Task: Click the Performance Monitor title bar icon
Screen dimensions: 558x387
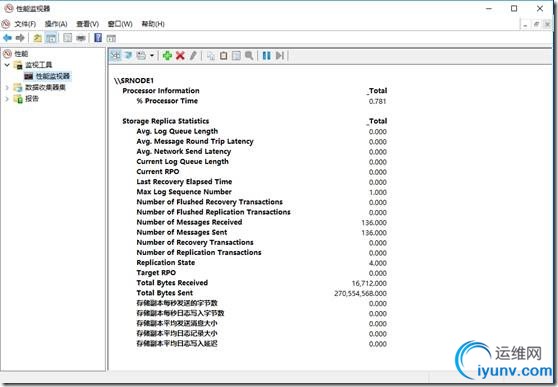Action: [x=9, y=8]
